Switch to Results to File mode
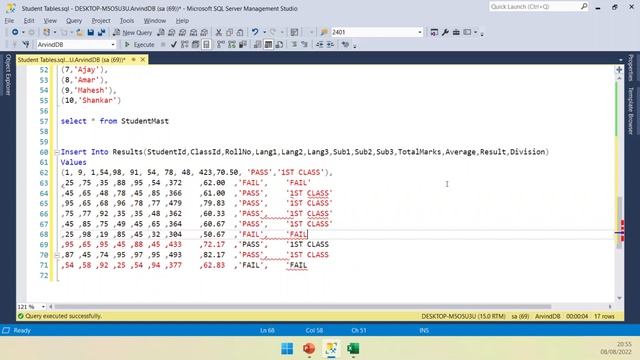Viewport: 640px width, 360px height. [279, 44]
